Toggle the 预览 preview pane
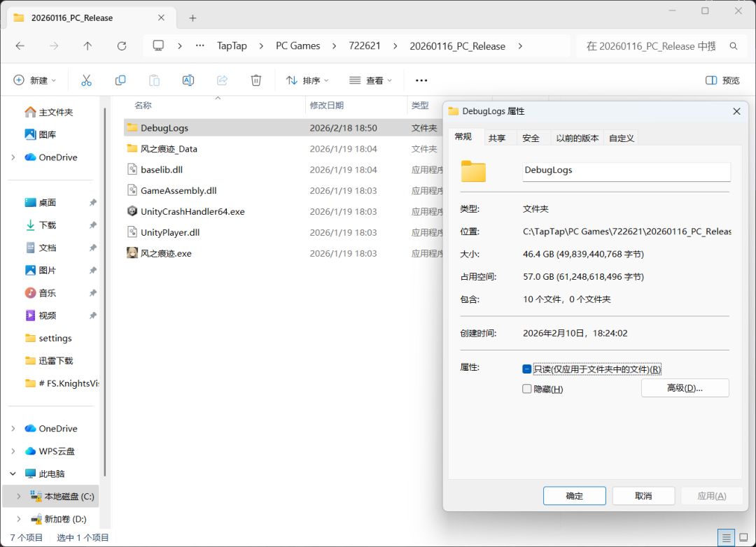 (x=722, y=80)
